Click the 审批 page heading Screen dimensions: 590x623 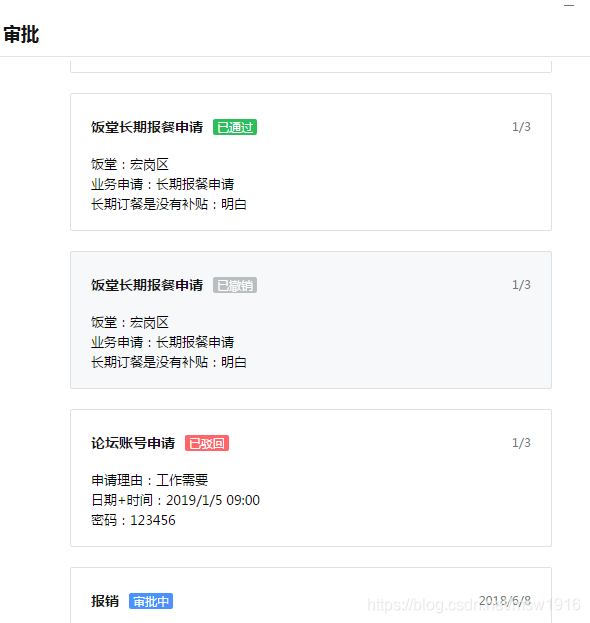click(21, 34)
